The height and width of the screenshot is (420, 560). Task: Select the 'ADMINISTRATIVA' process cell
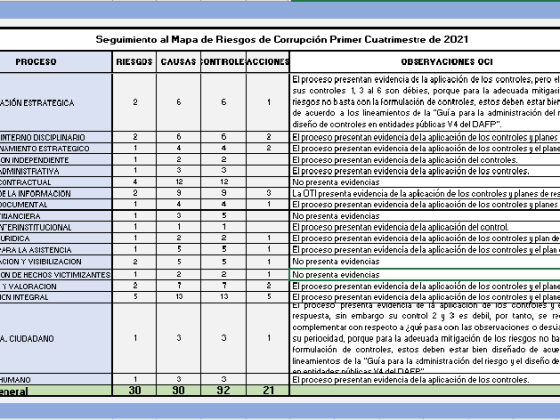(x=56, y=171)
